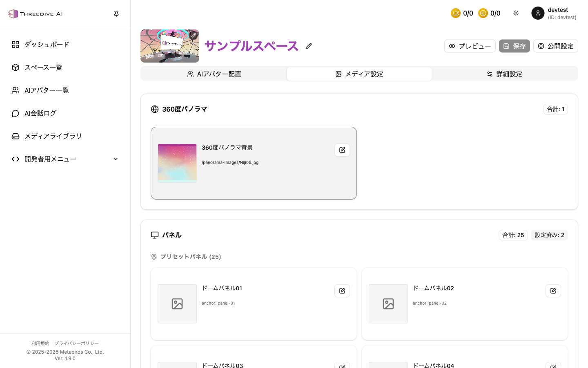Click the ticket balance icon
Viewport: 588px width, 368px height.
coord(456,13)
